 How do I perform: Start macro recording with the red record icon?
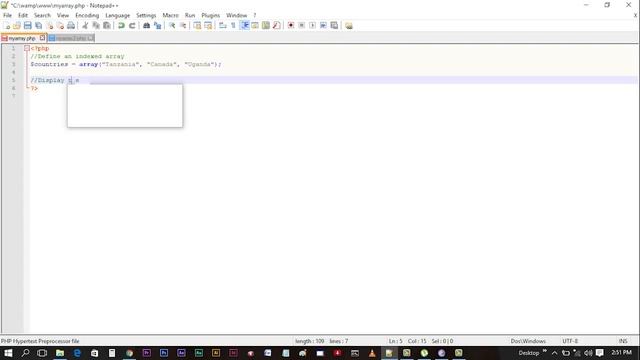[x=291, y=25]
